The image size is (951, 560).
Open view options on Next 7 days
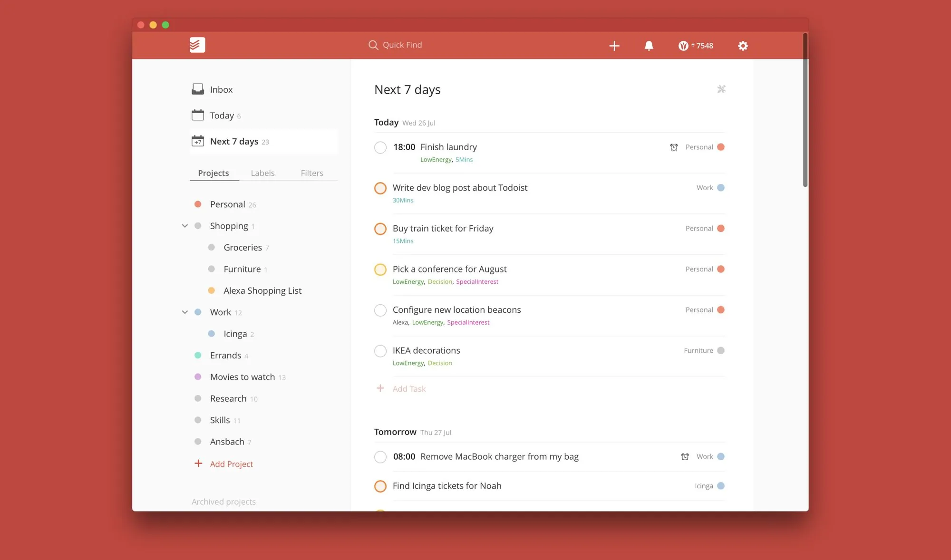point(721,89)
